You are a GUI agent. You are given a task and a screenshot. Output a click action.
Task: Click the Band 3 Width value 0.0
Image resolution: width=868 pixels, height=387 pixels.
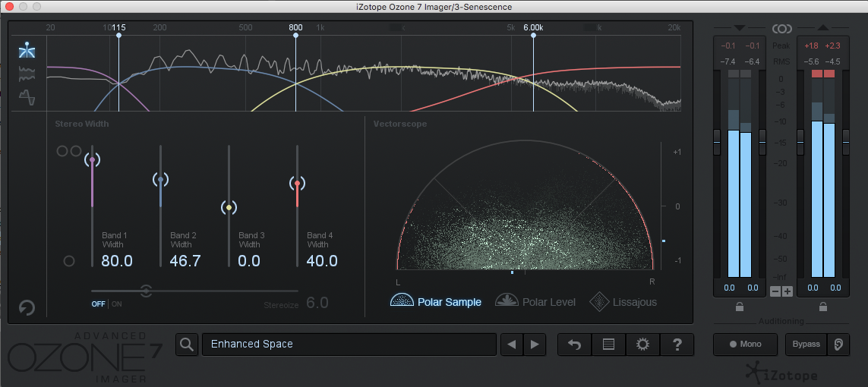[249, 261]
